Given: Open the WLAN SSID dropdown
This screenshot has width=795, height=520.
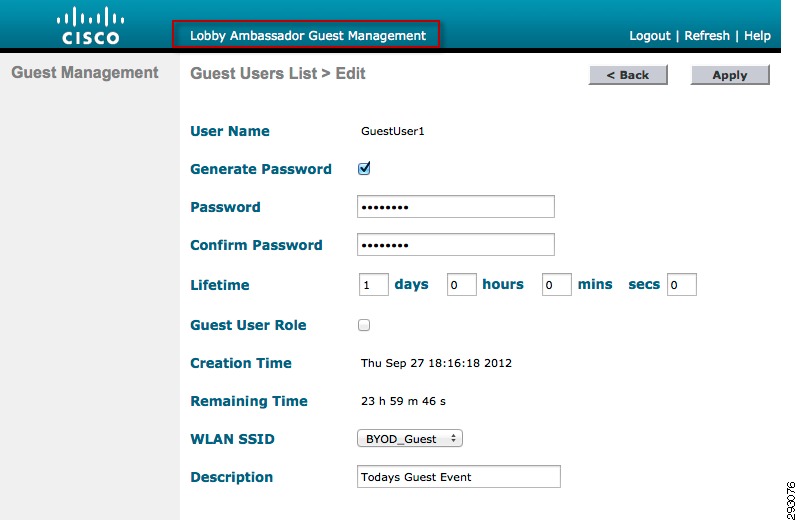Looking at the screenshot, I should [410, 439].
